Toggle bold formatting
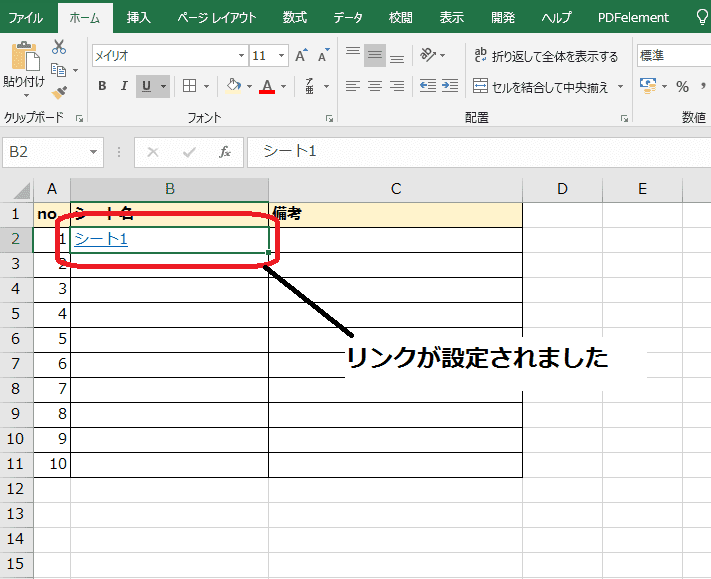This screenshot has height=579, width=711. 102,86
